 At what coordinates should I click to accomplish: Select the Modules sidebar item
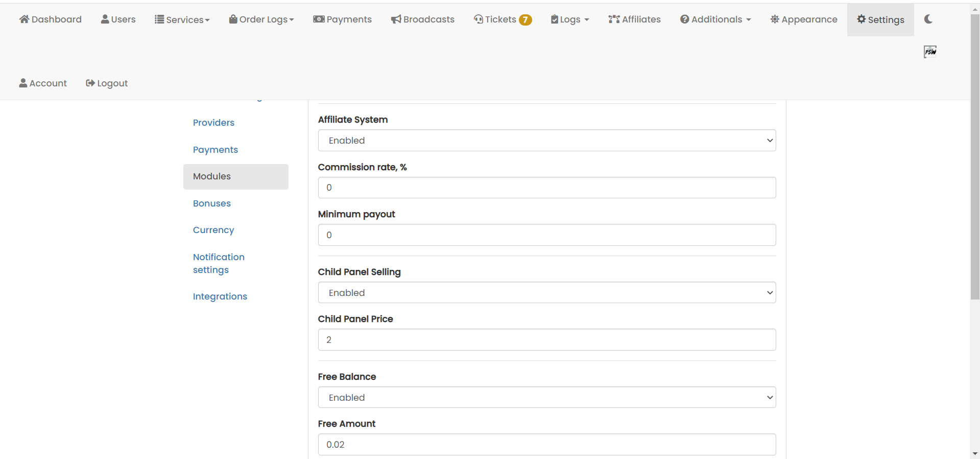point(236,176)
